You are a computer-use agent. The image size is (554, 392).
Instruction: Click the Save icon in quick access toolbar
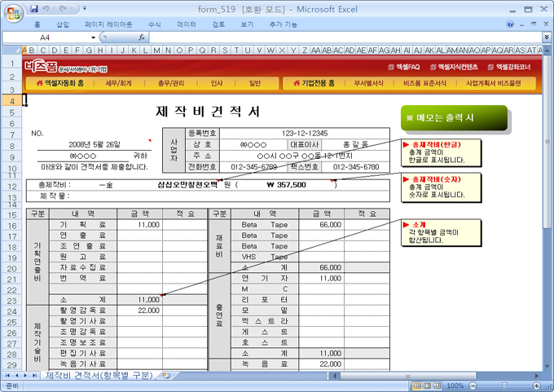point(33,8)
